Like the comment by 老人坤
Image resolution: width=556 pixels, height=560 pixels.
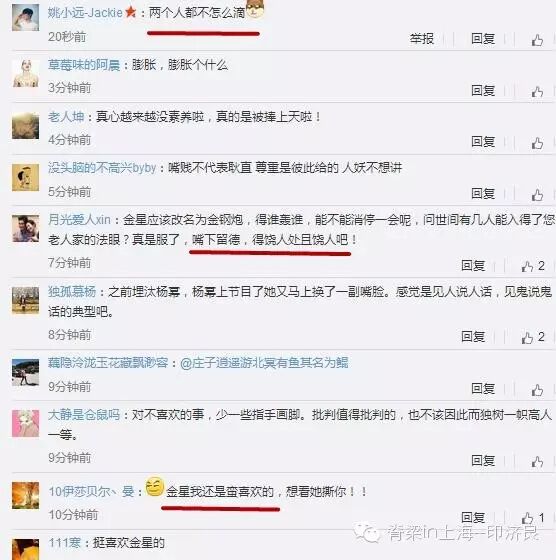(x=537, y=143)
